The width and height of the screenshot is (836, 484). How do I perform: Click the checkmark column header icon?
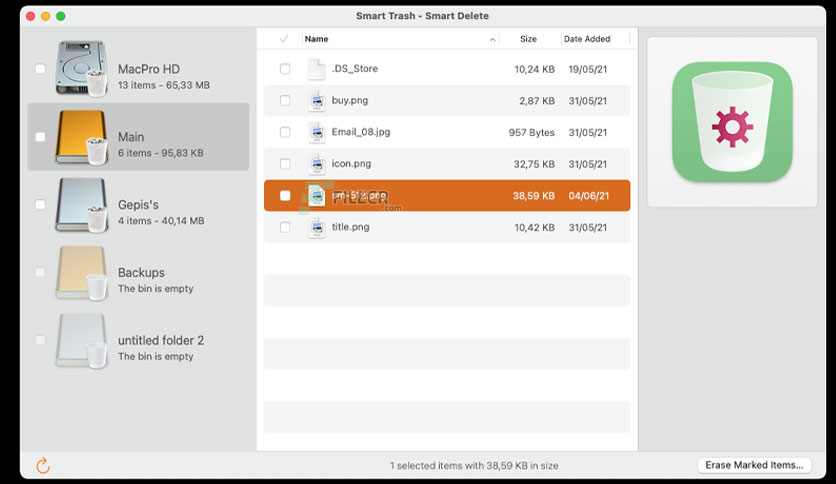pyautogui.click(x=284, y=39)
